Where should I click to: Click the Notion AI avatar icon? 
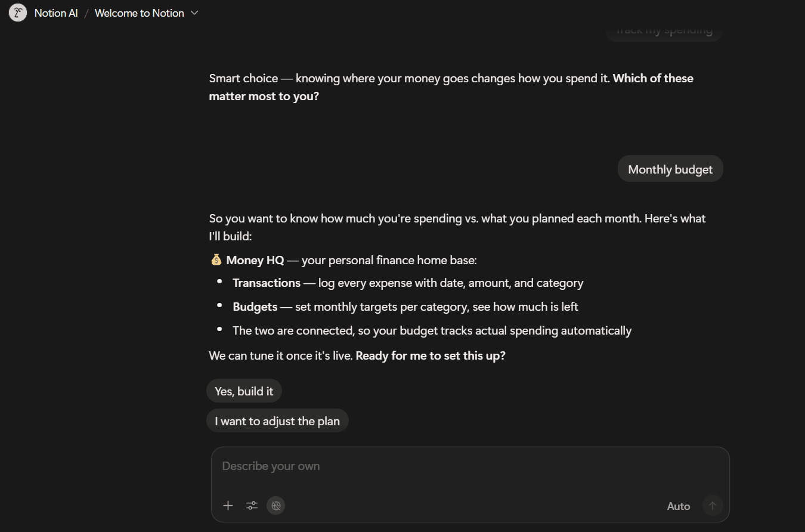coord(18,13)
